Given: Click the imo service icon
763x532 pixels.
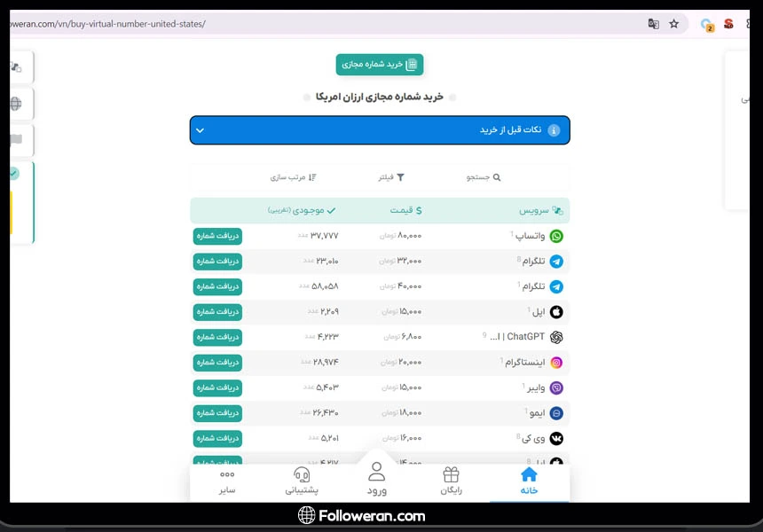Looking at the screenshot, I should (556, 413).
